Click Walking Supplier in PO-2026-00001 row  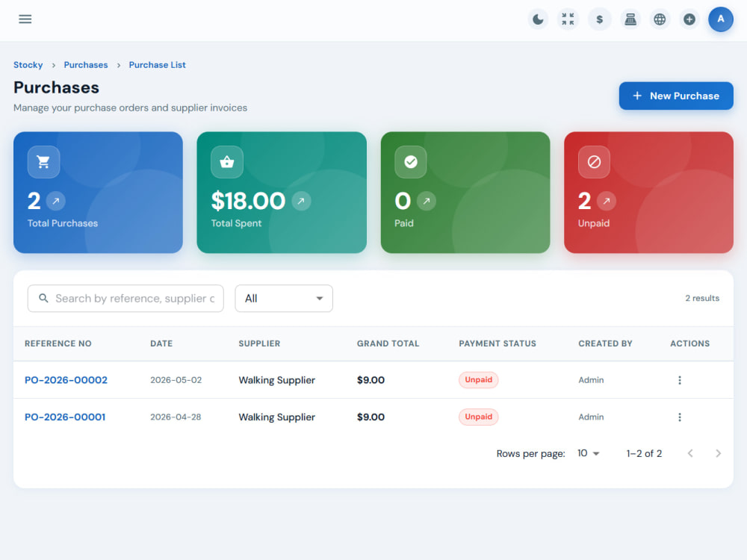tap(277, 417)
